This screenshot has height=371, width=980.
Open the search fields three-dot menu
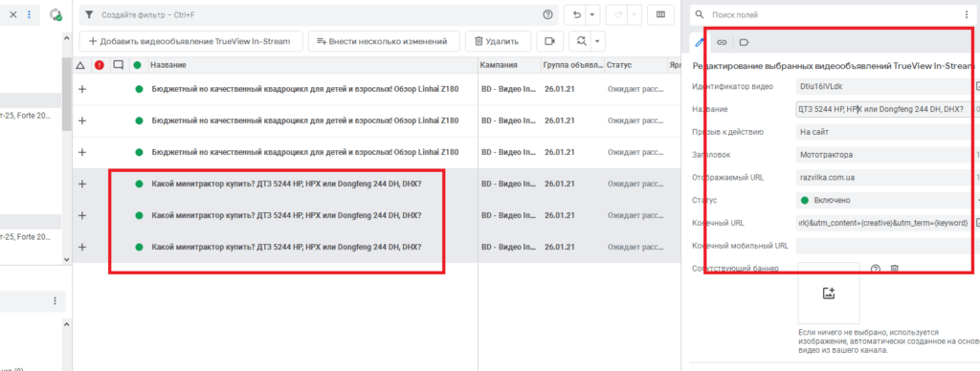(967, 14)
